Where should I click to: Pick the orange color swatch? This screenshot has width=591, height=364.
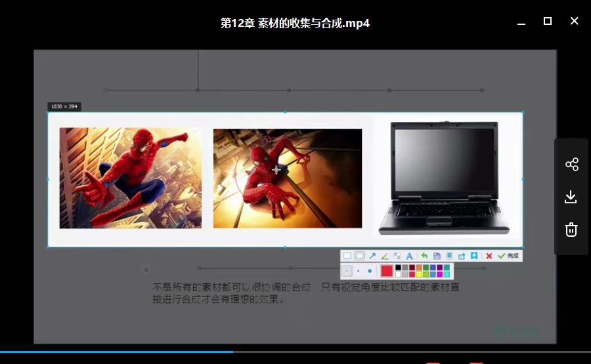[419, 268]
